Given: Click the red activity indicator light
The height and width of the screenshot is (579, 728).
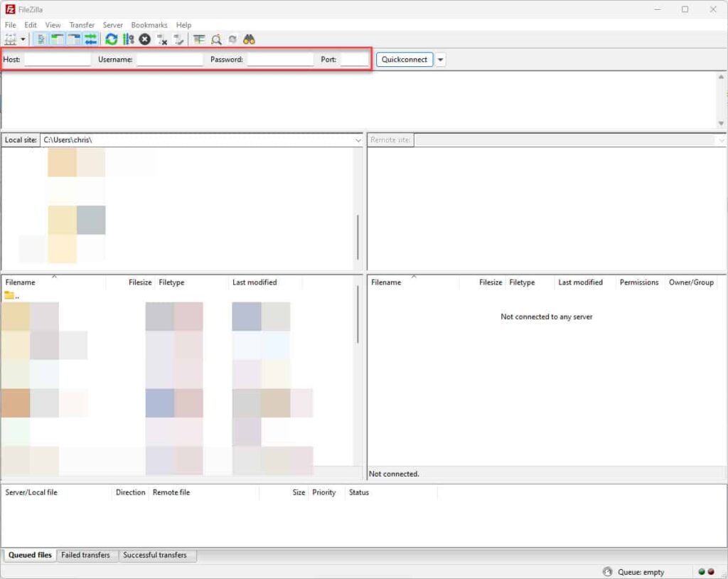Looking at the screenshot, I should [x=711, y=572].
